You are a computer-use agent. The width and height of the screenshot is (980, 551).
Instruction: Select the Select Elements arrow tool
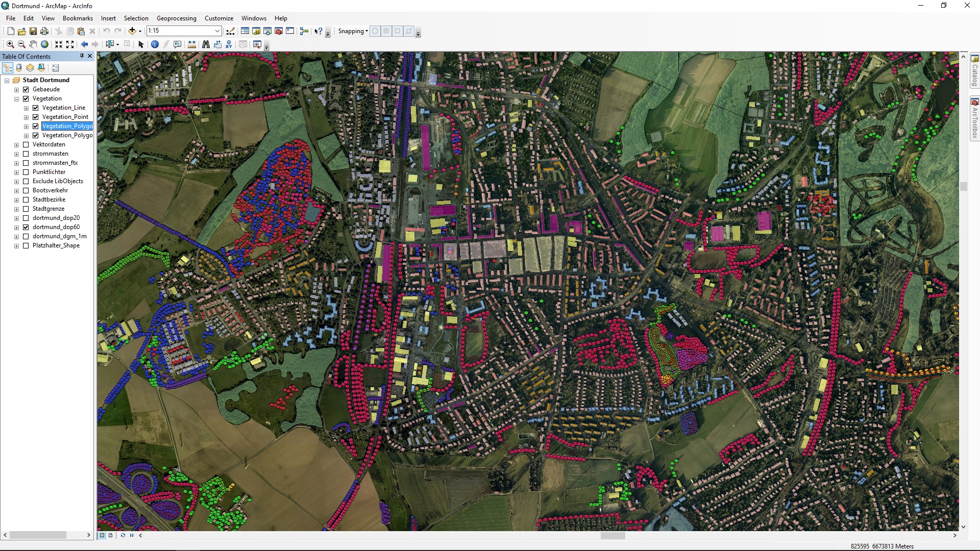pos(141,44)
